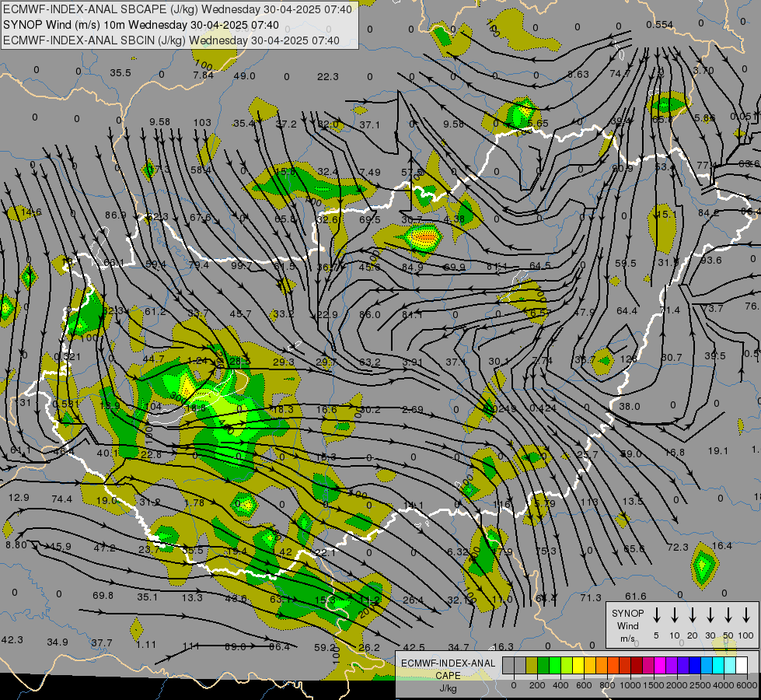Click the map value 47.2
This screenshot has height=700, width=761.
[x=105, y=548]
